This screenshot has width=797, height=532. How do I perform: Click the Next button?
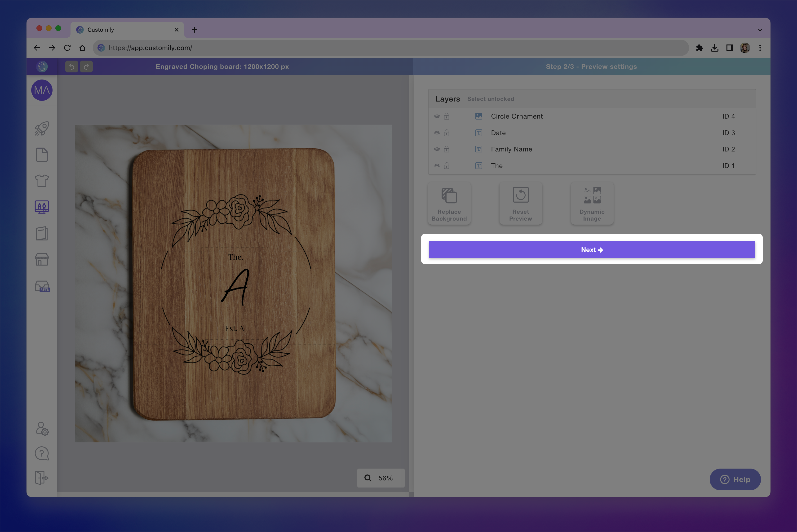(592, 249)
